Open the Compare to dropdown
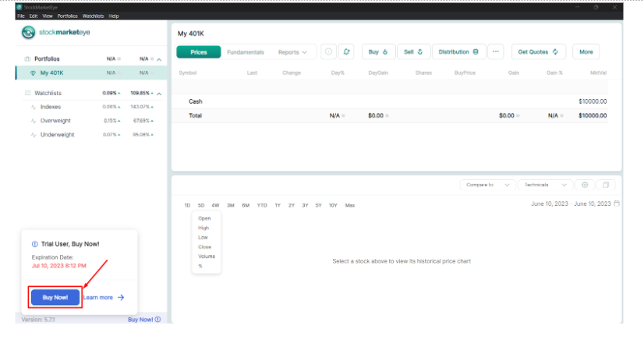 click(487, 185)
